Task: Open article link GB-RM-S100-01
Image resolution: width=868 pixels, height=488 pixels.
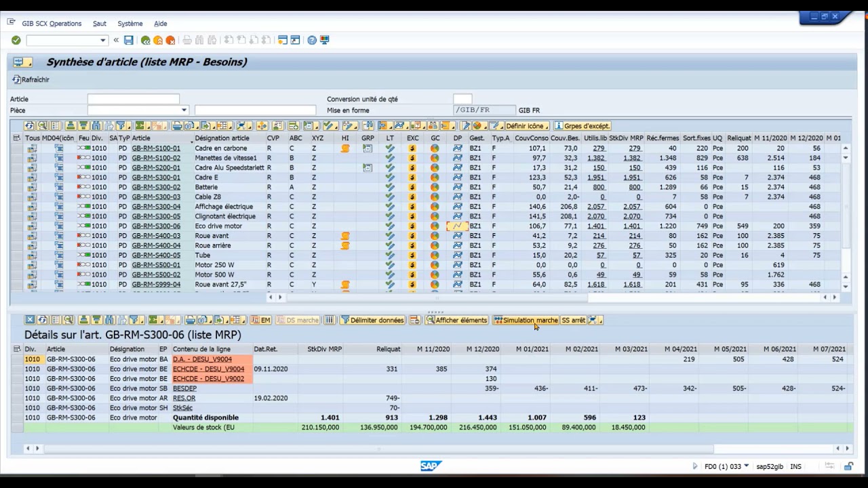Action: (x=156, y=148)
